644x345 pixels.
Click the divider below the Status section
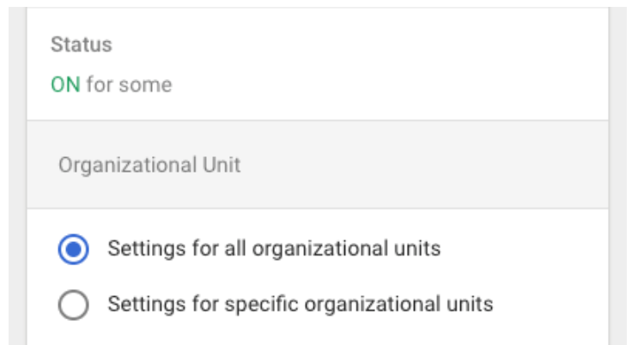tap(318, 121)
